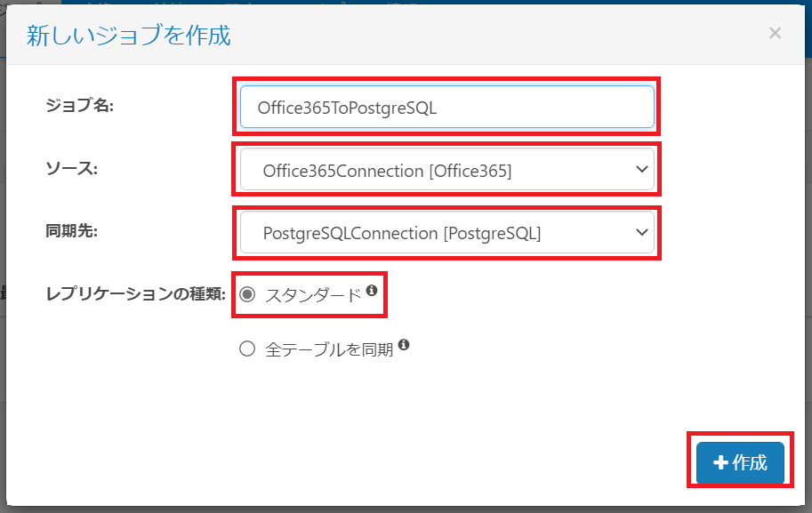Select the 全テーブルを同期 radio button
812x513 pixels.
coord(247,349)
